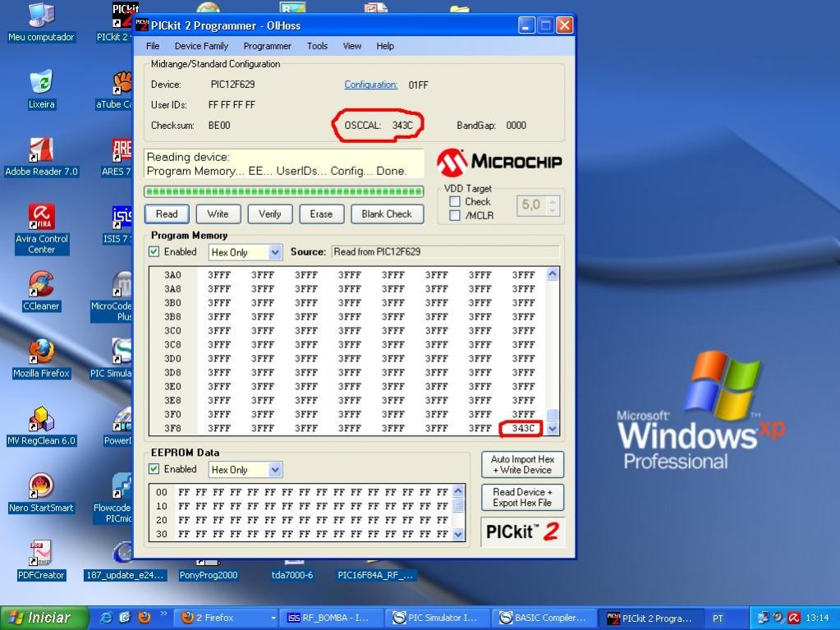
Task: Launch CCleaner from the desktop
Action: [41, 291]
